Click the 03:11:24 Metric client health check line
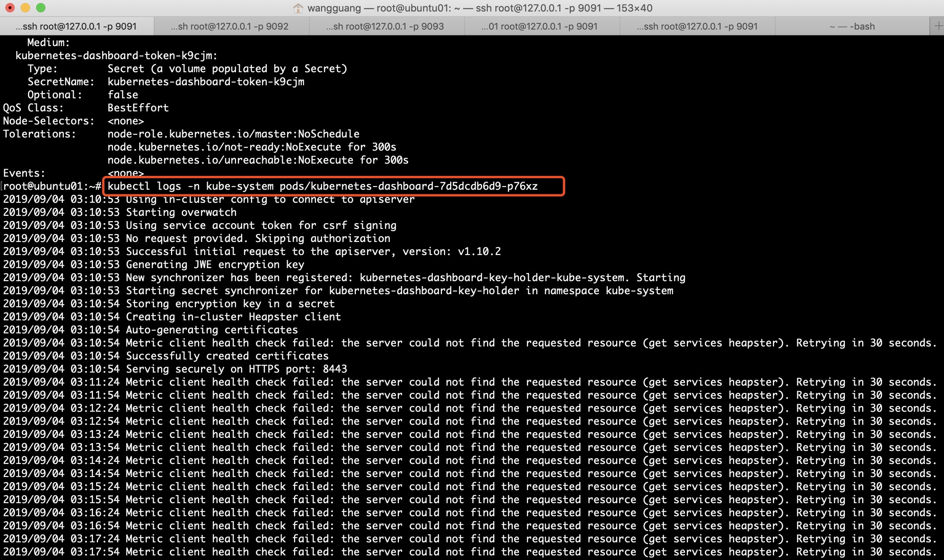 [x=470, y=382]
